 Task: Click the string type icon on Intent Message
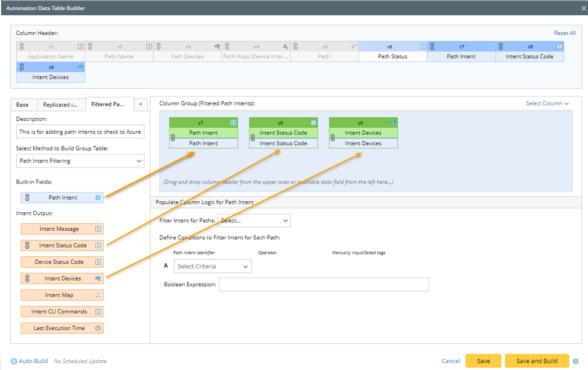[98, 229]
